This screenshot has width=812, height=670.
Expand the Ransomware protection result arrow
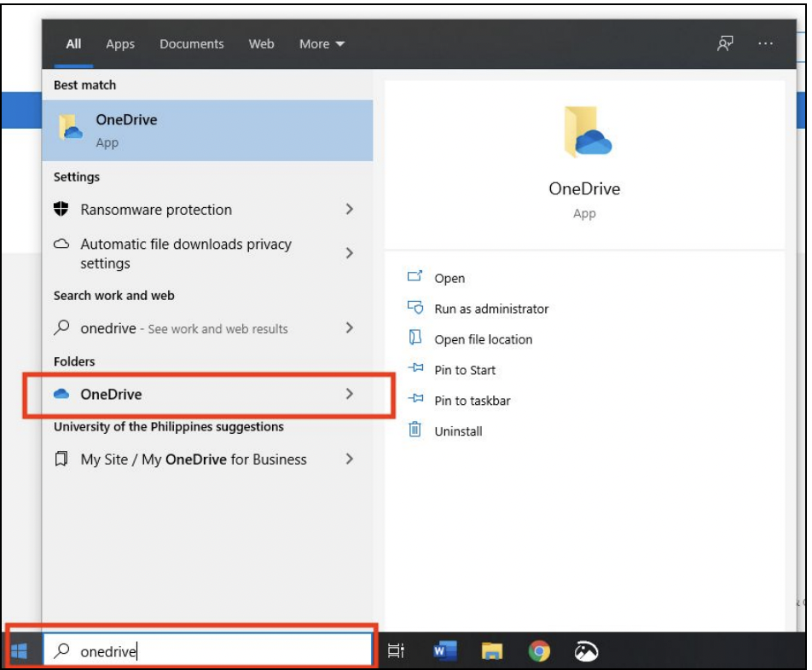[x=350, y=210]
